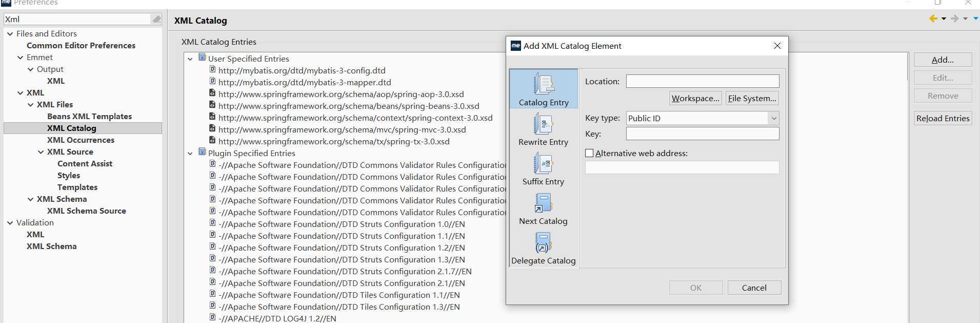Enable the Alternative web address checkbox

pyautogui.click(x=589, y=153)
